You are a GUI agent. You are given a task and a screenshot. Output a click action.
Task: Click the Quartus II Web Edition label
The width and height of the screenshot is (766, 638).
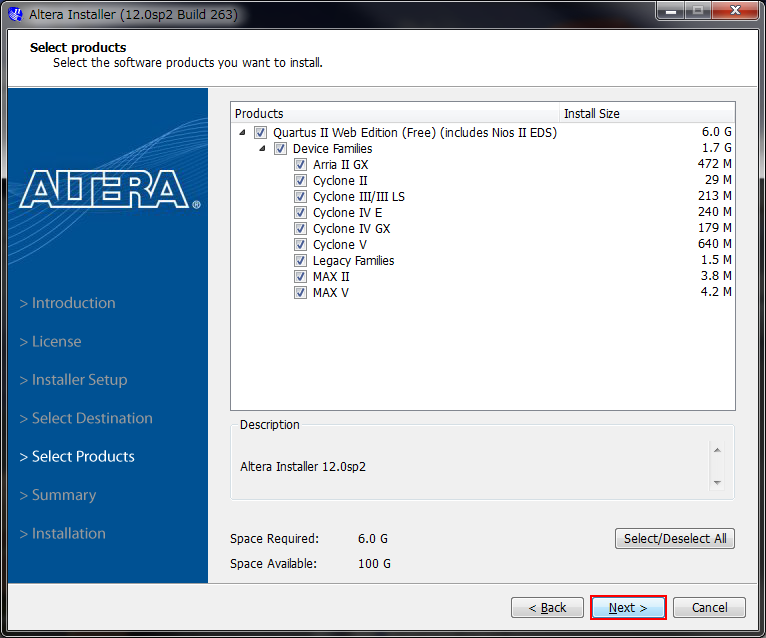[415, 132]
